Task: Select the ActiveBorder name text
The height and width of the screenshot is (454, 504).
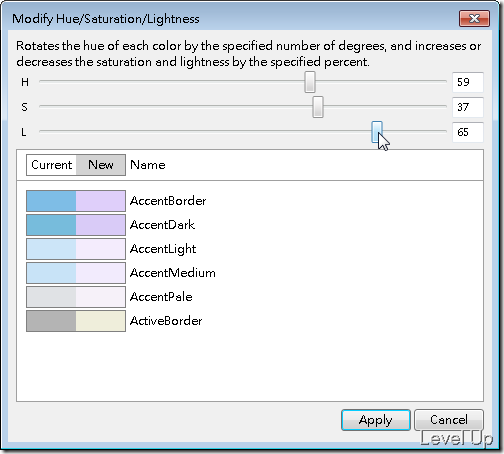Action: coord(166,321)
